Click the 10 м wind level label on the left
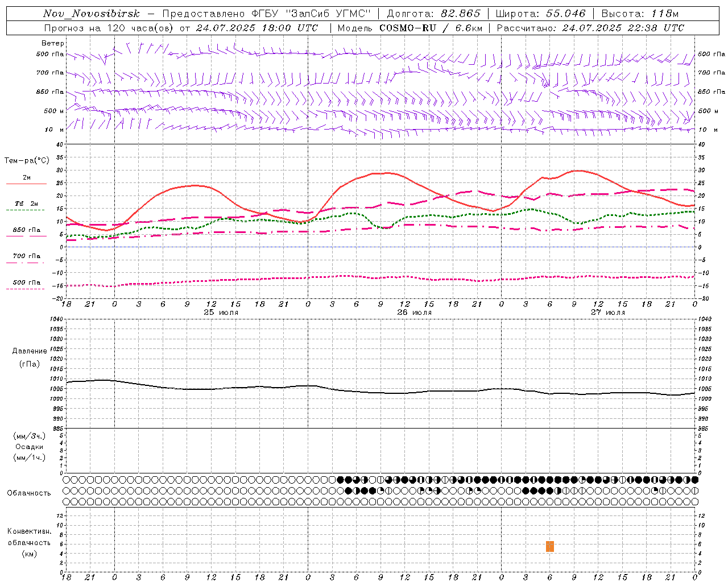Screen dimensions: 728x582 coord(55,130)
